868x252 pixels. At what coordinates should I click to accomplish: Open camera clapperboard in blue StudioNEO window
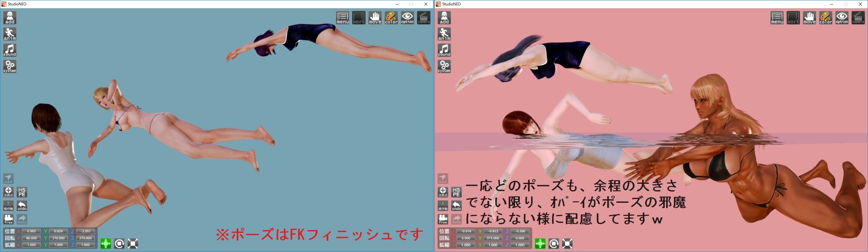pyautogui.click(x=424, y=18)
